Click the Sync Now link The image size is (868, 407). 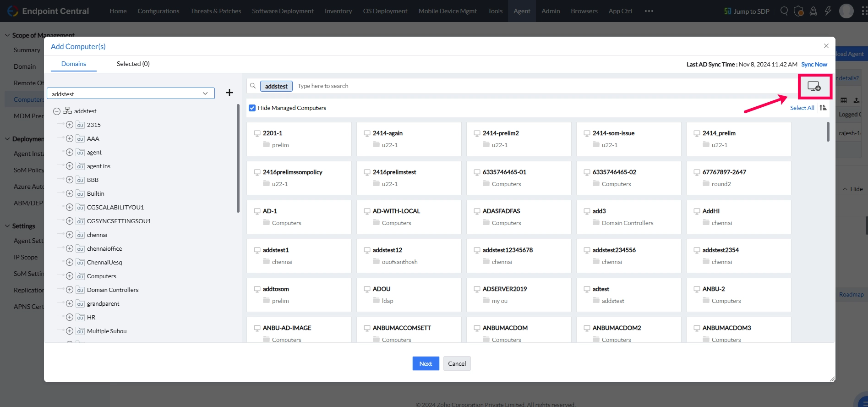814,64
